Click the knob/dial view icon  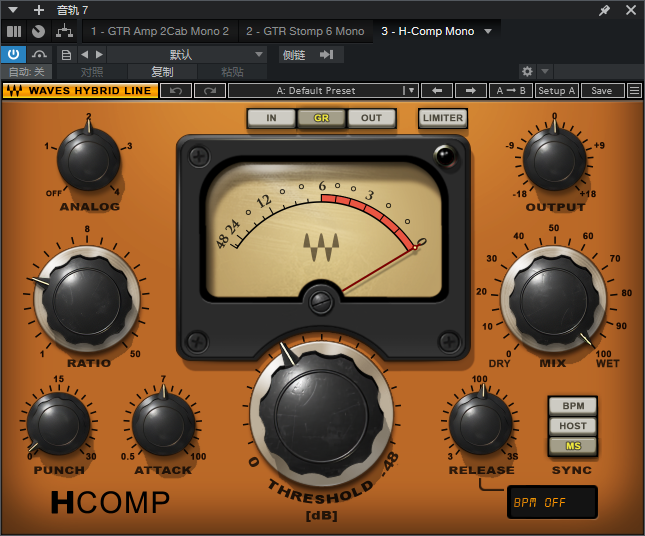click(38, 31)
